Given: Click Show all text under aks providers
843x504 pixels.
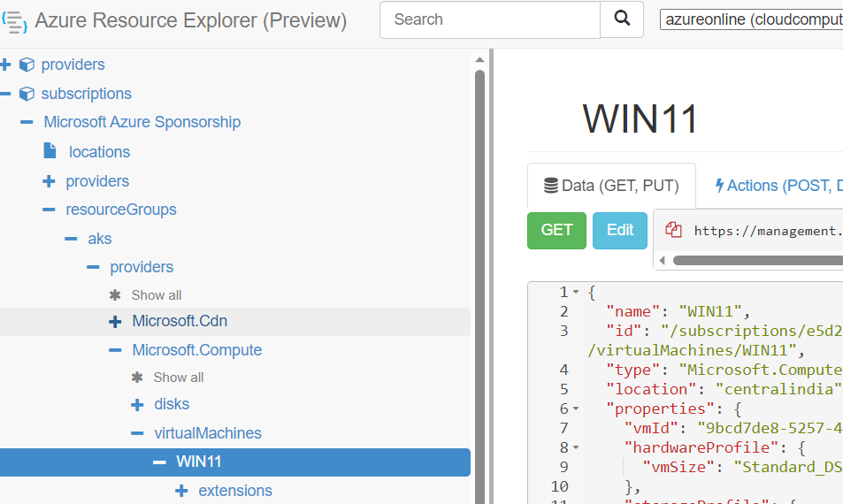Looking at the screenshot, I should point(157,295).
